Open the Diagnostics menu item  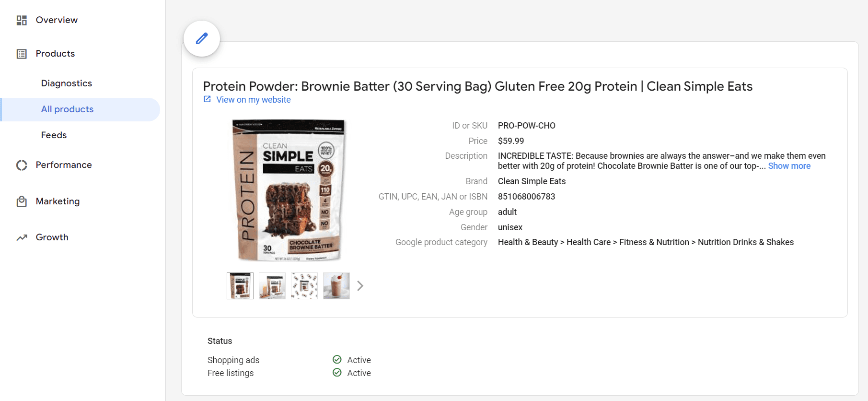point(67,83)
